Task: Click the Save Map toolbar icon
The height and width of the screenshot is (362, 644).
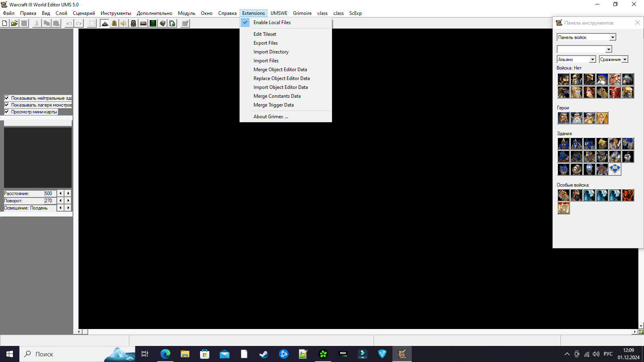Action: (24, 23)
